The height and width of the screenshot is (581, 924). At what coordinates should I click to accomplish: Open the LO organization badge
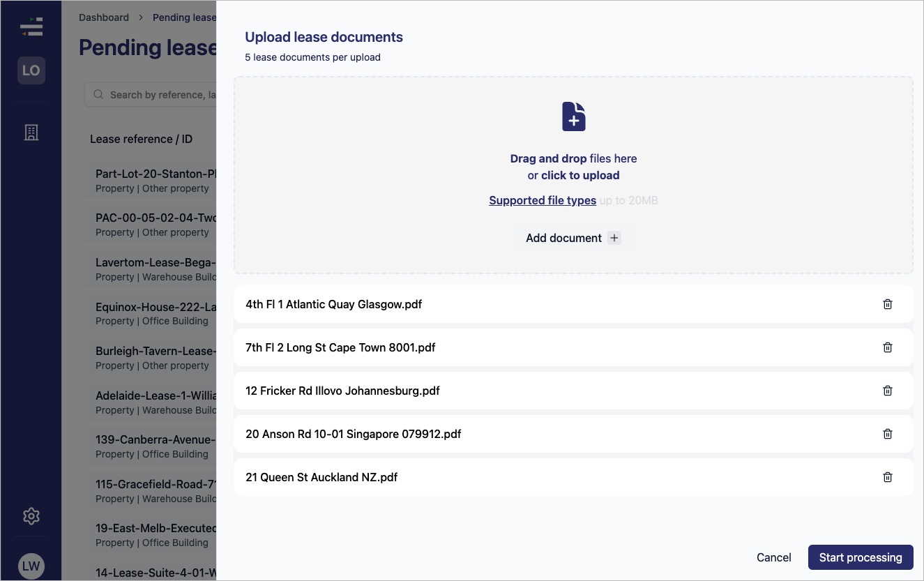[x=31, y=70]
